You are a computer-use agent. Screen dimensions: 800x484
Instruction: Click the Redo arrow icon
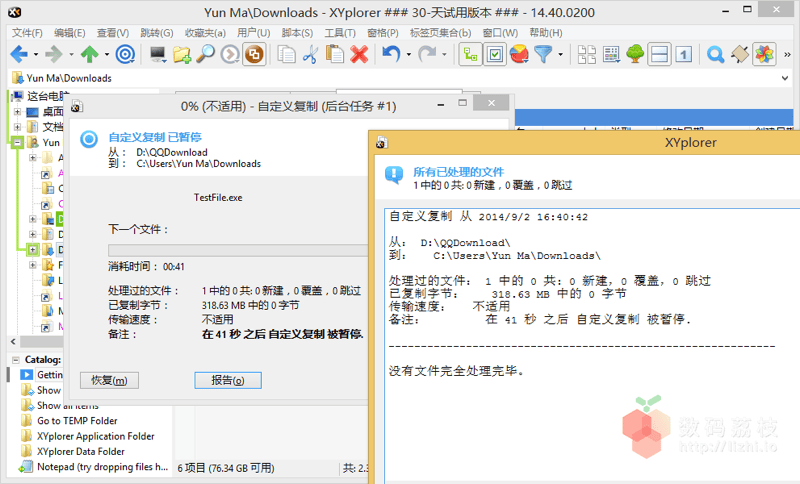428,54
